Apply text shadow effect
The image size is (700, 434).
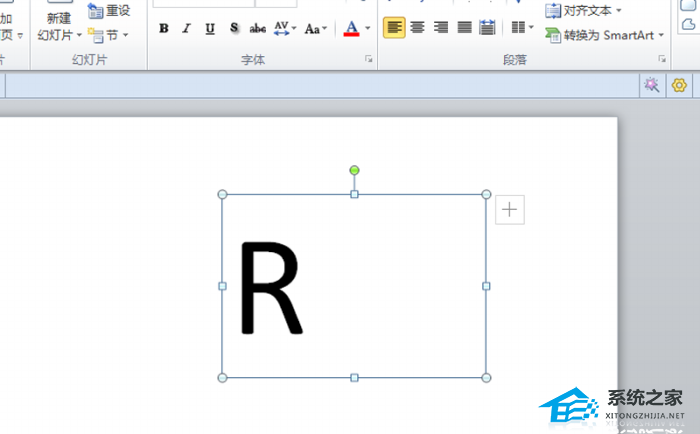[234, 28]
